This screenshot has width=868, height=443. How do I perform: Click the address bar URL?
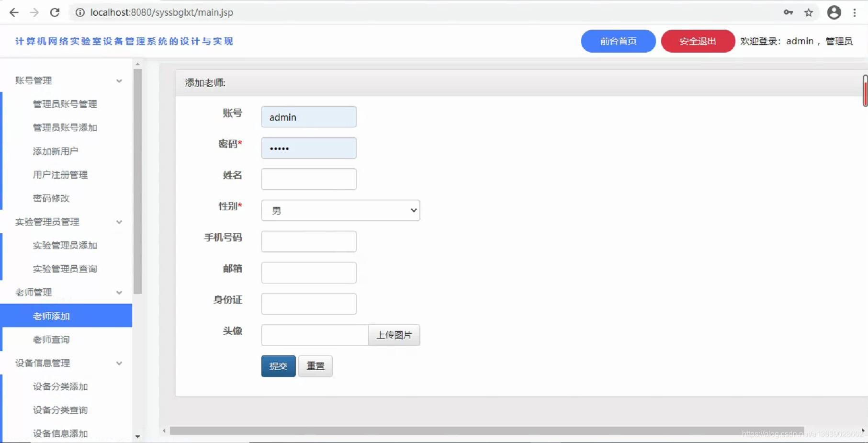[x=161, y=12]
